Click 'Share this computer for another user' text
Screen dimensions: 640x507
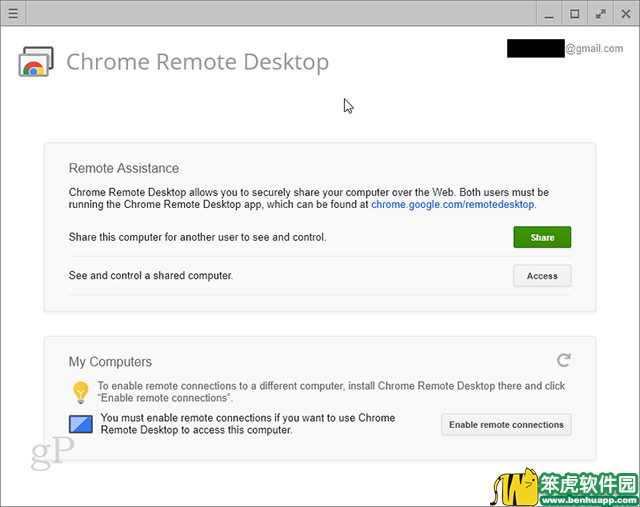(x=198, y=237)
